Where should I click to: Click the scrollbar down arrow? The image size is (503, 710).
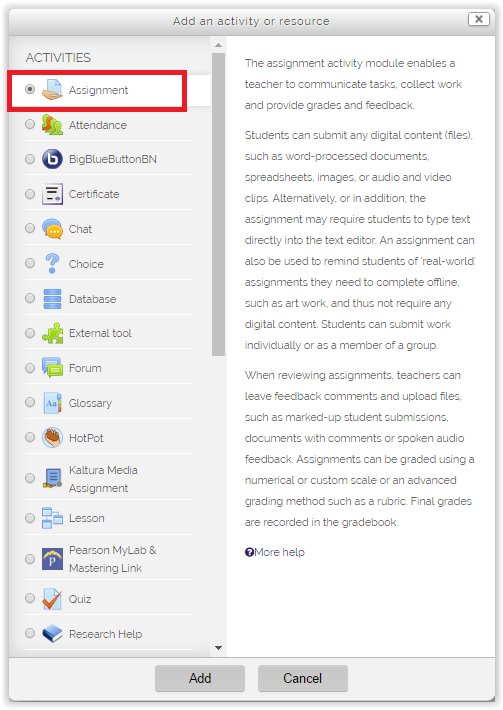[218, 648]
